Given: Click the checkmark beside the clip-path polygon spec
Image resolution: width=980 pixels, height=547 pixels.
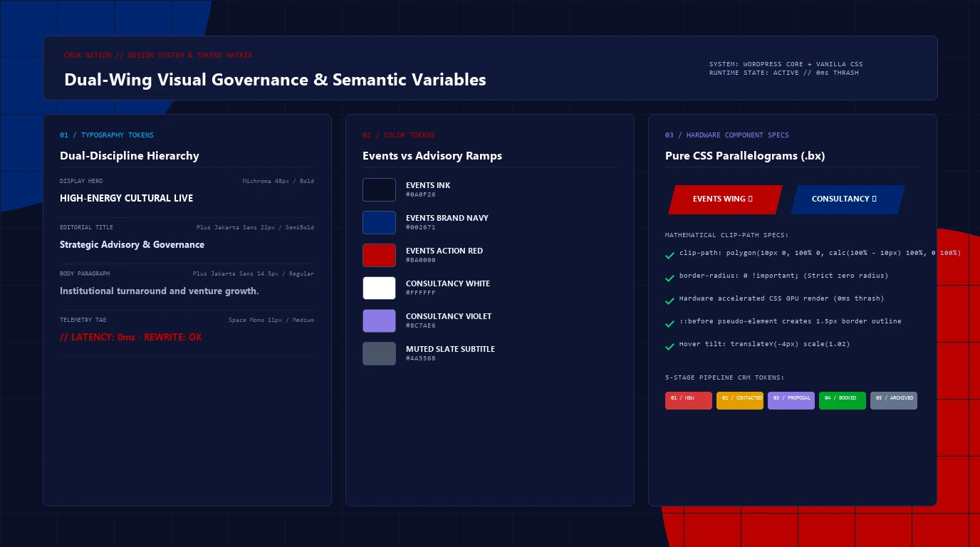Looking at the screenshot, I should pyautogui.click(x=669, y=255).
